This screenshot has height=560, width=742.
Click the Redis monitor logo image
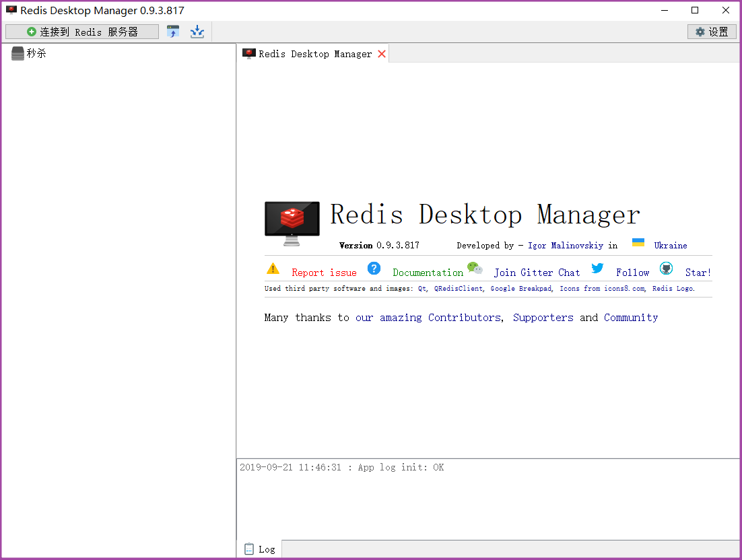pyautogui.click(x=292, y=223)
